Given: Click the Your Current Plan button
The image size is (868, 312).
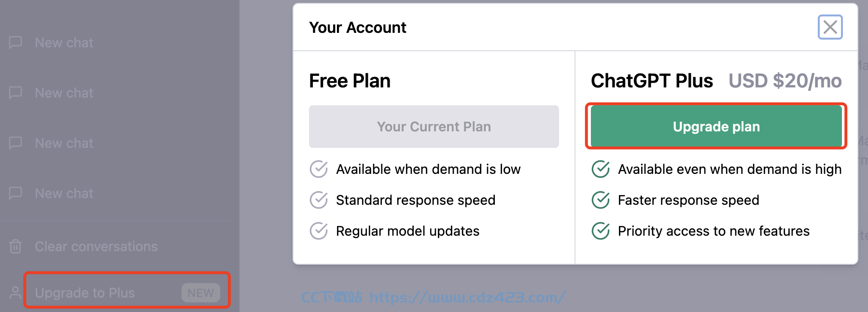Looking at the screenshot, I should tap(434, 127).
